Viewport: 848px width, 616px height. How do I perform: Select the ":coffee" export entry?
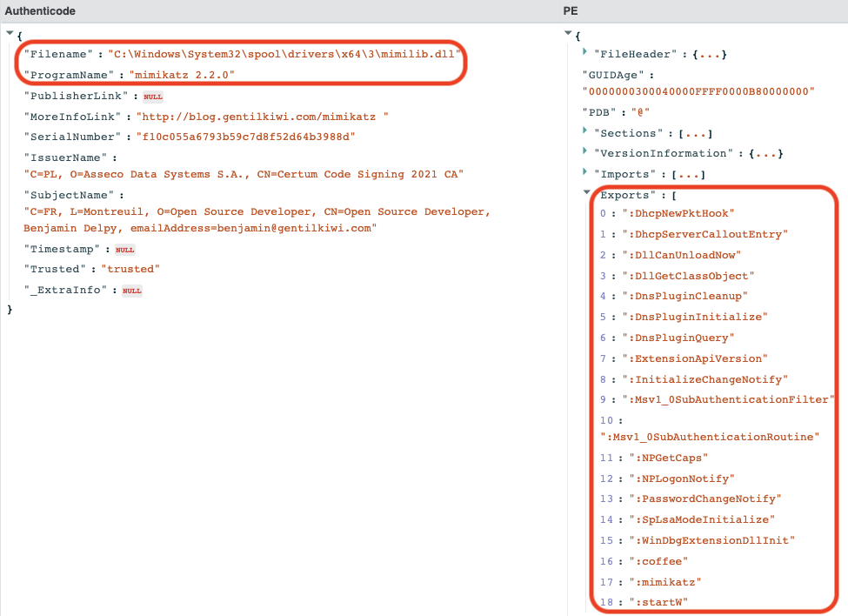click(659, 561)
